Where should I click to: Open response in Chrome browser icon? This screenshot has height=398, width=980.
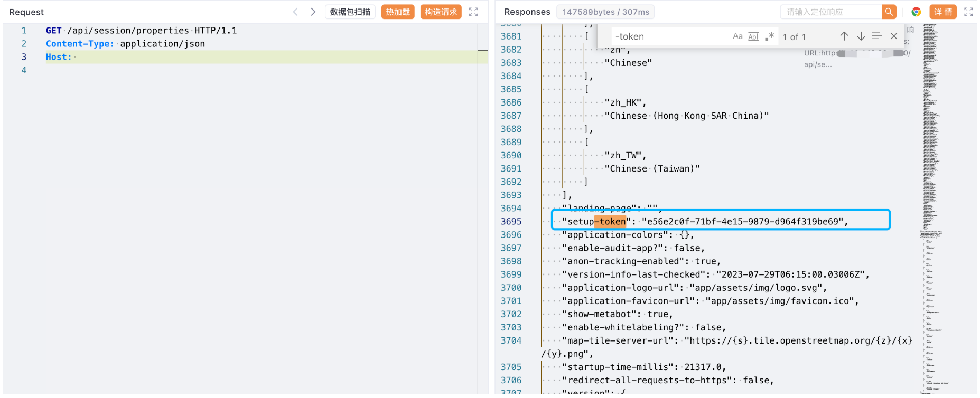click(916, 12)
